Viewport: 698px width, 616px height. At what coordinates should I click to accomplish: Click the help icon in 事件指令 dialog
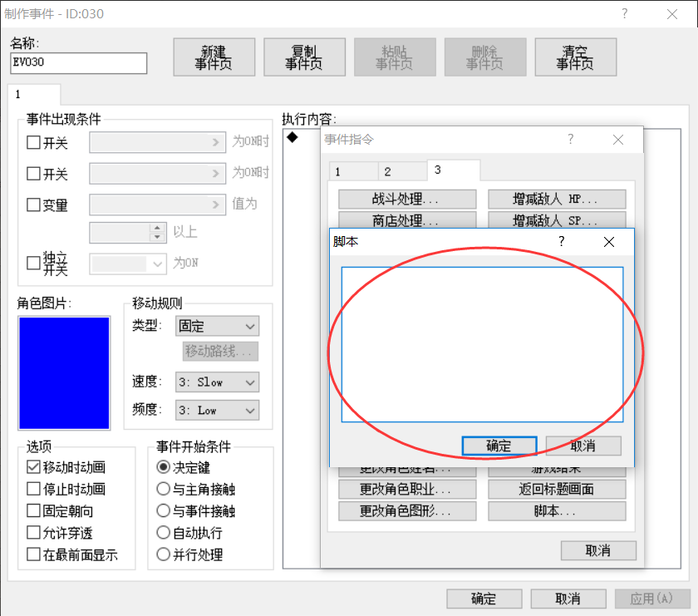pyautogui.click(x=571, y=140)
